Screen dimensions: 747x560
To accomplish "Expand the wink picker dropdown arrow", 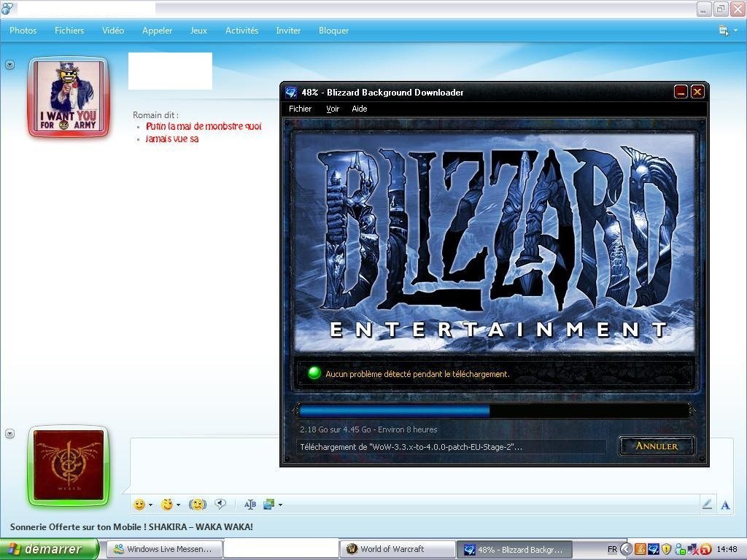I will (179, 505).
